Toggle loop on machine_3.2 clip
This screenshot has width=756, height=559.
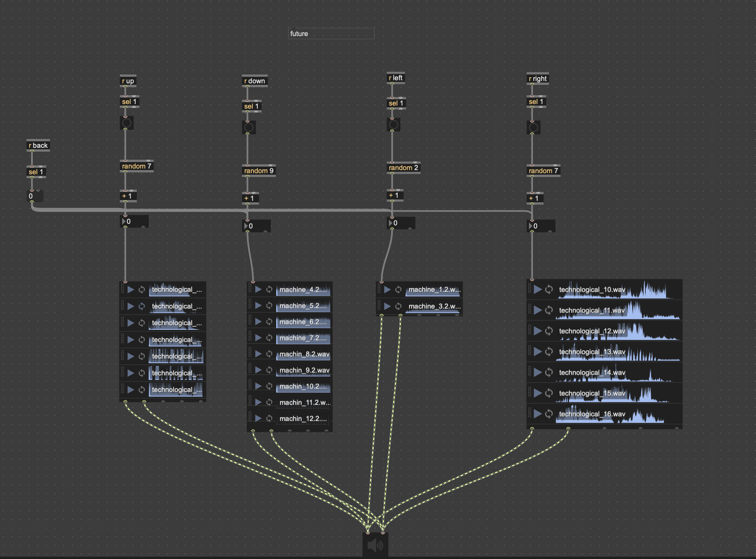click(398, 306)
